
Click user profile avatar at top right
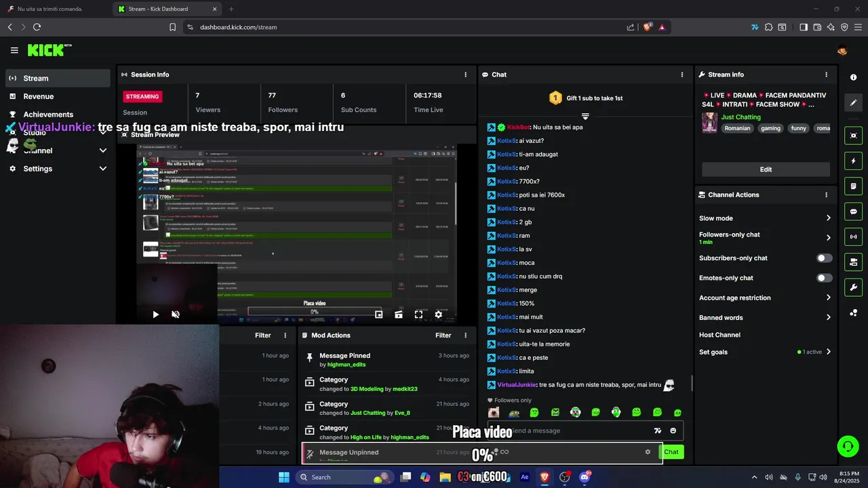[842, 50]
